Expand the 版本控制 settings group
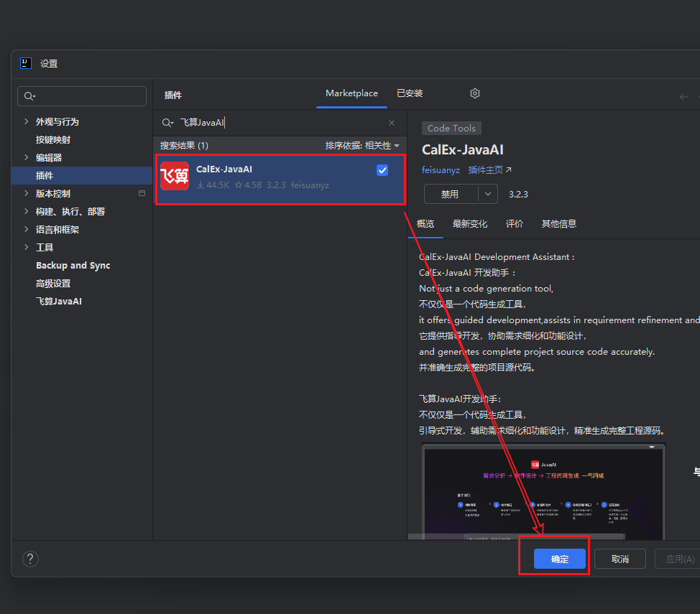 (27, 193)
